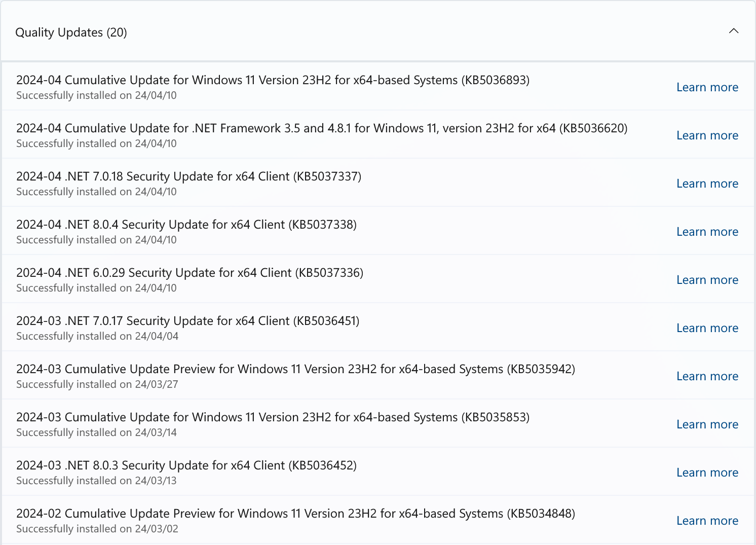Click the .NET 8.0.3 Security Update title
756x545 pixels.
pos(186,465)
